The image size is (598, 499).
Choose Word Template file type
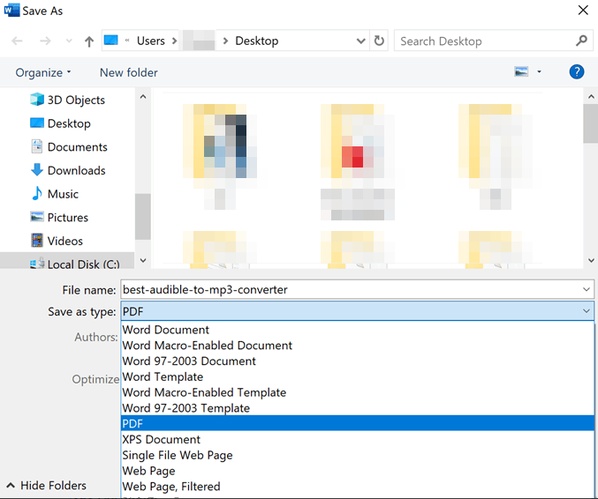[358, 377]
